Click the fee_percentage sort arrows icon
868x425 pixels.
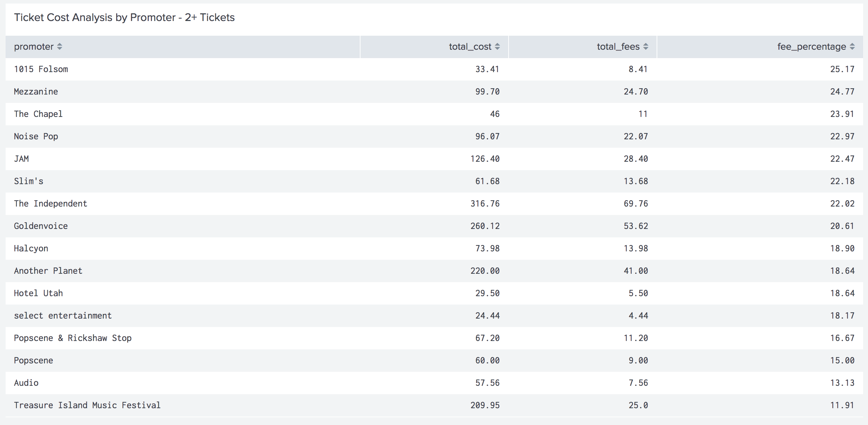pyautogui.click(x=852, y=47)
